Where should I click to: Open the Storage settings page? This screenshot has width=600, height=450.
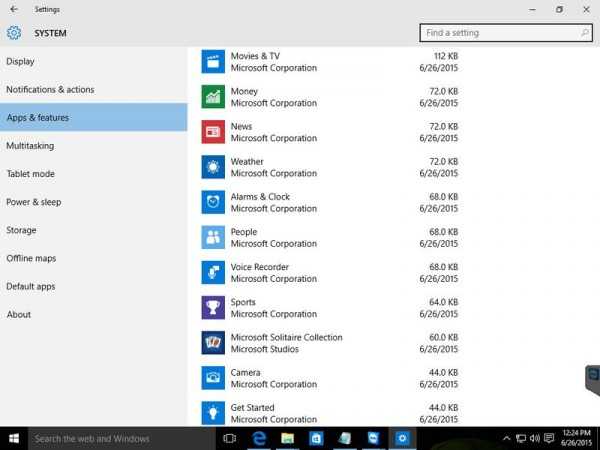coord(94,230)
